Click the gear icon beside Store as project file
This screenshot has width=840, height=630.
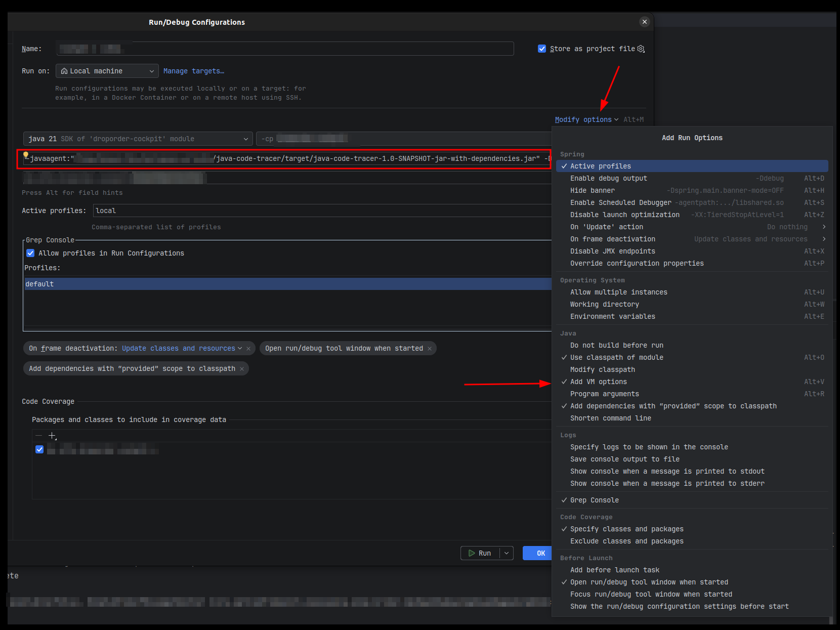point(641,49)
